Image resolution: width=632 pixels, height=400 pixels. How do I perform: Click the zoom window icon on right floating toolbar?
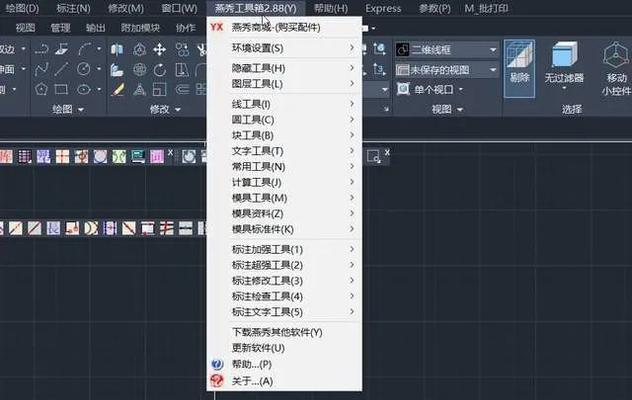[x=373, y=156]
